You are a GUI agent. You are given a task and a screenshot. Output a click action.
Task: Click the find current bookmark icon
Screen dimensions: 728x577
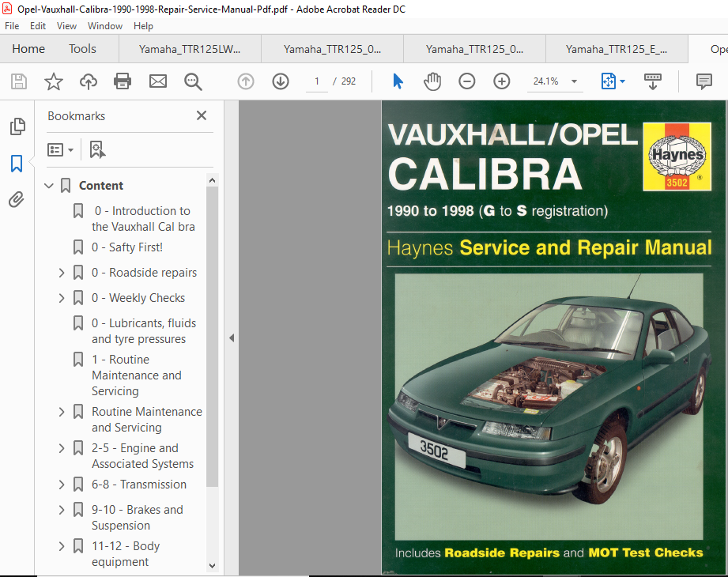pyautogui.click(x=97, y=150)
